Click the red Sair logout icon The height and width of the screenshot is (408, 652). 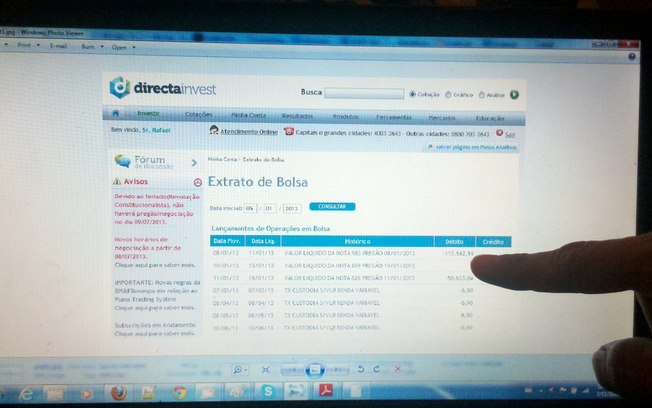tap(499, 133)
